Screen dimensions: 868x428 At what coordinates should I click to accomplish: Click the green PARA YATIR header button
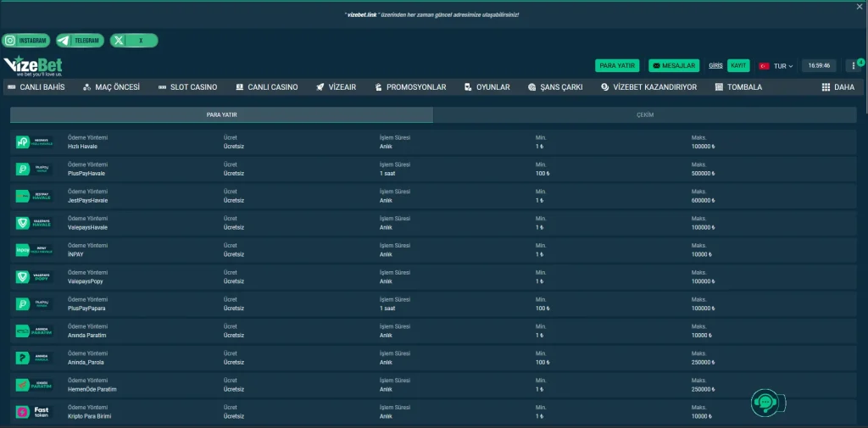[x=617, y=65]
